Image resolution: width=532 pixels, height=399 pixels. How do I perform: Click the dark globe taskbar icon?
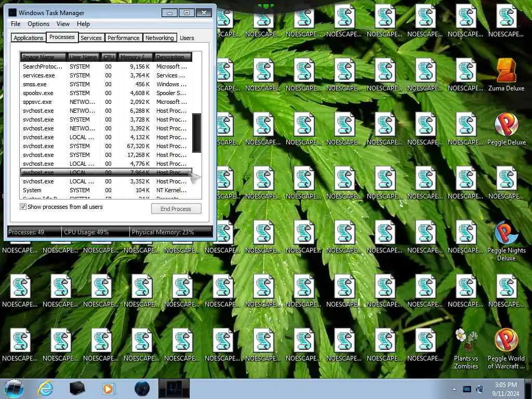click(x=142, y=389)
